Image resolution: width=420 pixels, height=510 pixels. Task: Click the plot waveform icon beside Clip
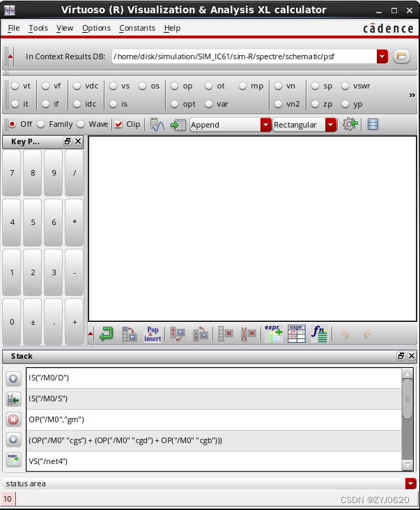pos(157,125)
